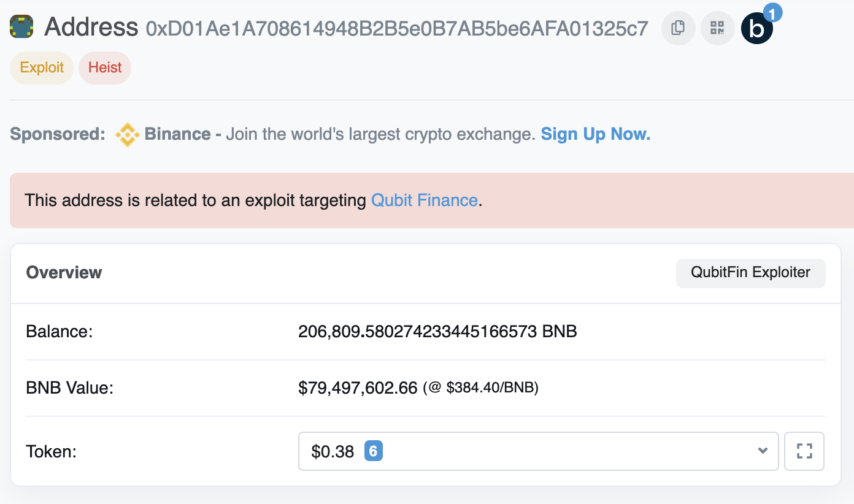Click the blue token count badge 6
The width and height of the screenshot is (854, 504).
click(x=374, y=451)
